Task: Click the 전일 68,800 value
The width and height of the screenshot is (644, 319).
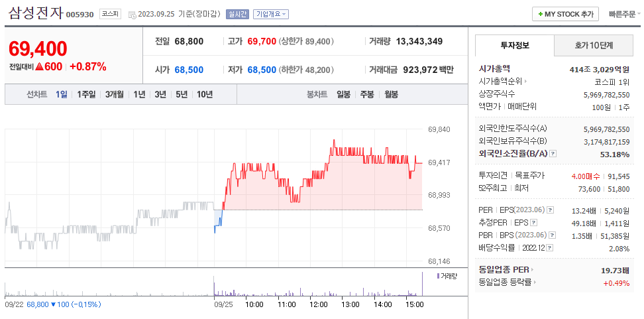Action: pyautogui.click(x=189, y=41)
